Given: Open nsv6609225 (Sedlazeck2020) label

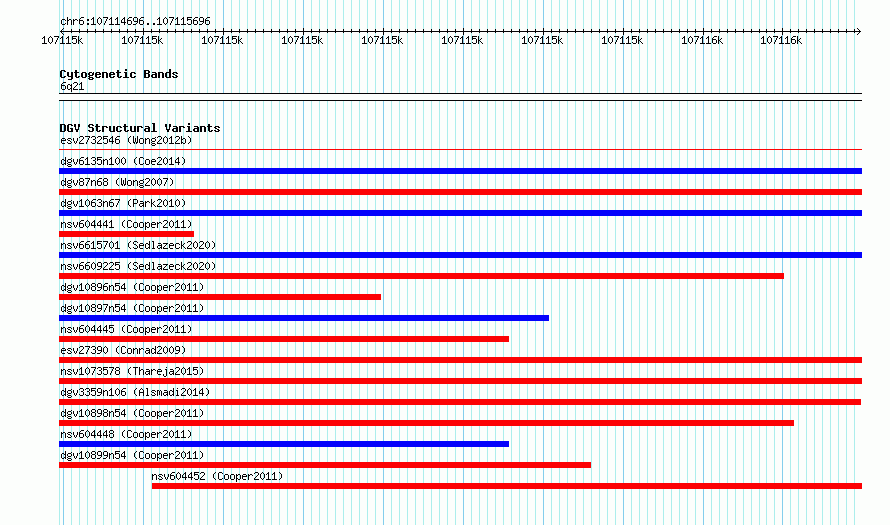Looking at the screenshot, I should pos(138,266).
